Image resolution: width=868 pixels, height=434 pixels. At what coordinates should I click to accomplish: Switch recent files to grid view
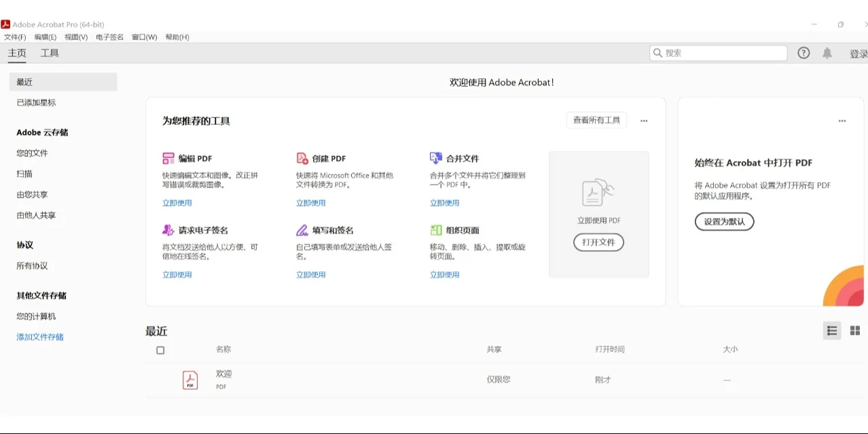854,330
